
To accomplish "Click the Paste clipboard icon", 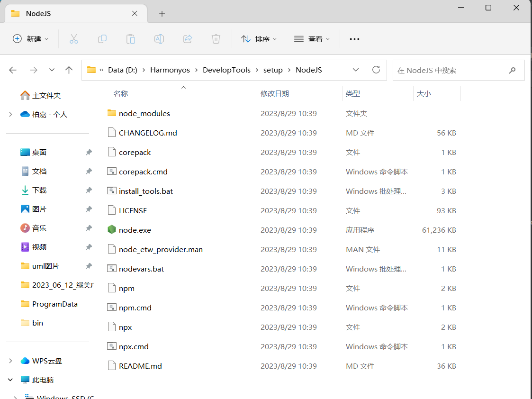I will click(x=131, y=39).
